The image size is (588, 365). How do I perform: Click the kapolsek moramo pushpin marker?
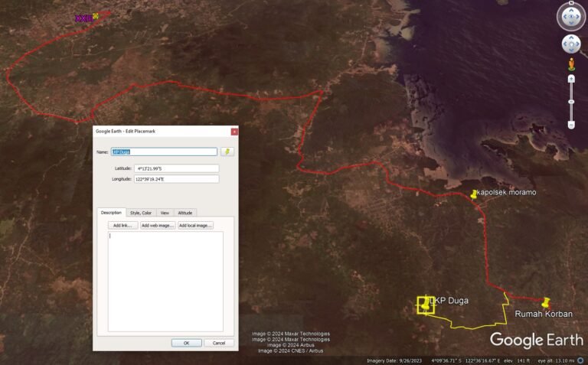point(474,194)
